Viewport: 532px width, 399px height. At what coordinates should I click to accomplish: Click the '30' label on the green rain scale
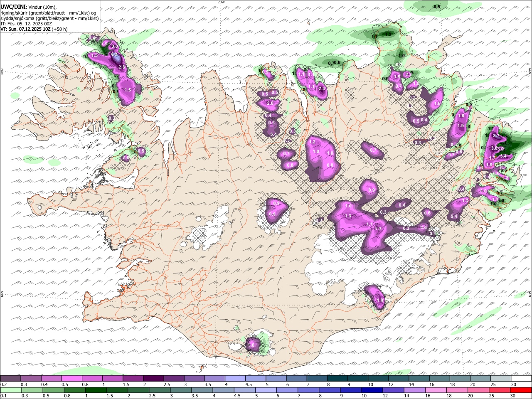coord(514,396)
